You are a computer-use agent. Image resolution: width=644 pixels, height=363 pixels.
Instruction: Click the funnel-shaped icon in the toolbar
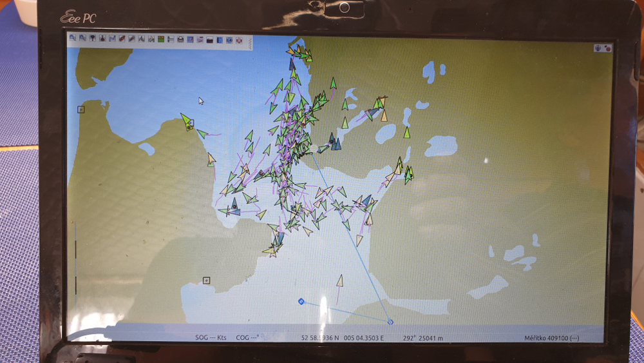(93, 39)
